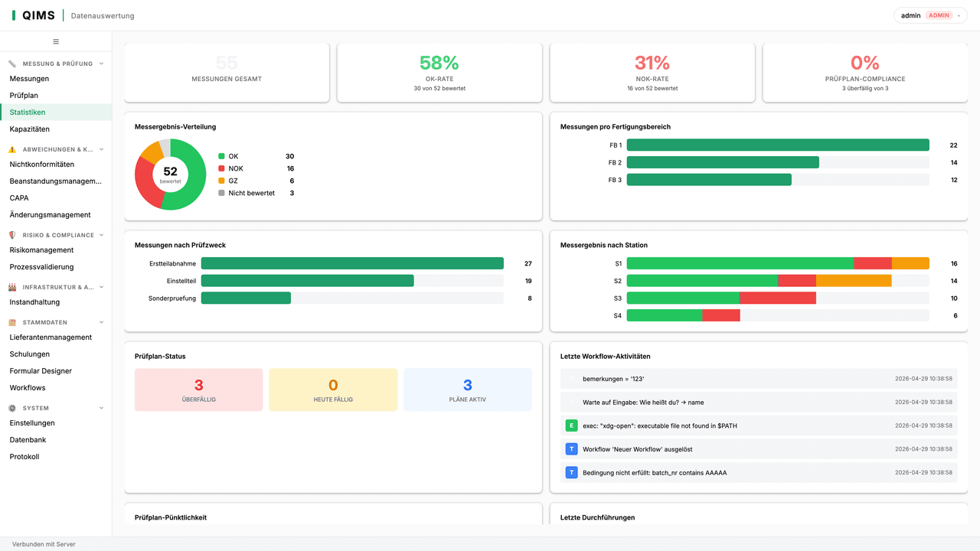Click the blue Pläne Aktiv tile
The height and width of the screenshot is (551, 980).
pos(468,390)
